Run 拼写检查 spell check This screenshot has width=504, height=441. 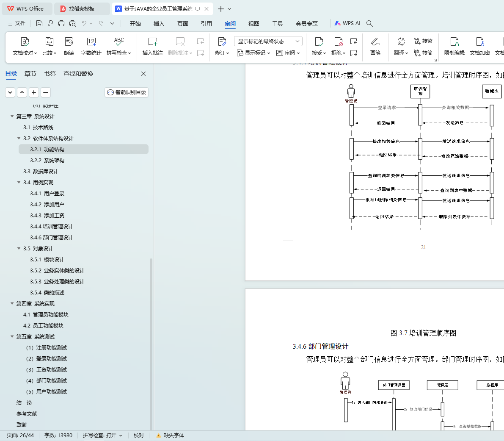(x=118, y=46)
